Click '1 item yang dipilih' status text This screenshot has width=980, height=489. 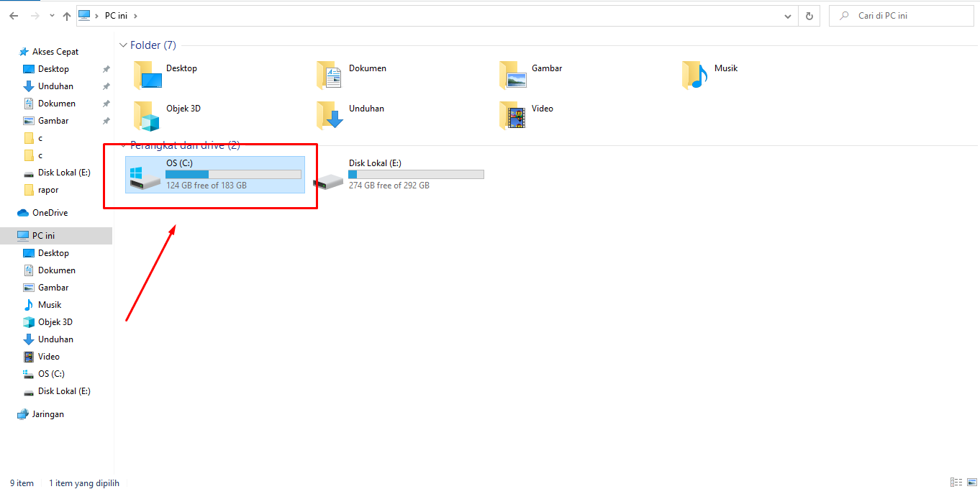[84, 483]
